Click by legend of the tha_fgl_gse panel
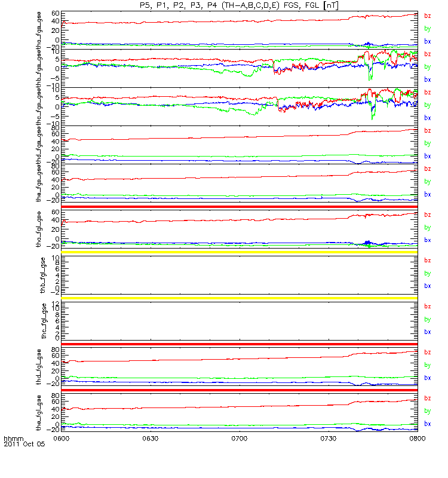This screenshot has width=448, height=478. click(428, 228)
